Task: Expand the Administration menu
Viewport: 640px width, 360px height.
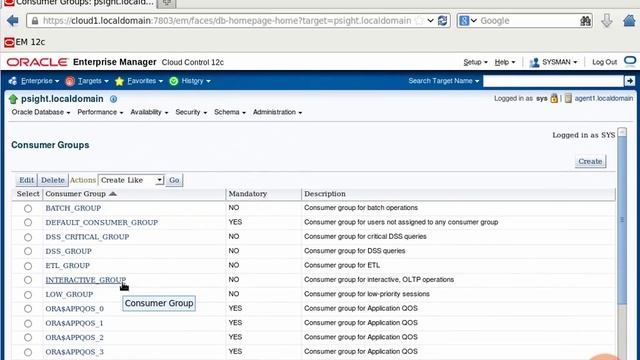Action: click(x=277, y=112)
